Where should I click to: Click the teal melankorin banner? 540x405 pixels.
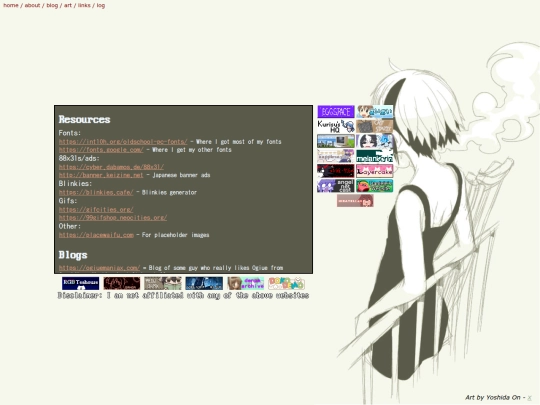375,156
